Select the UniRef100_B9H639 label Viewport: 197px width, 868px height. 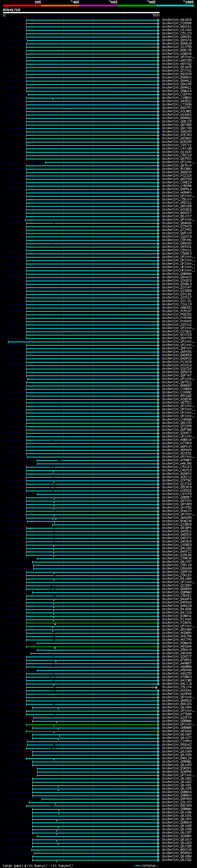(x=177, y=43)
